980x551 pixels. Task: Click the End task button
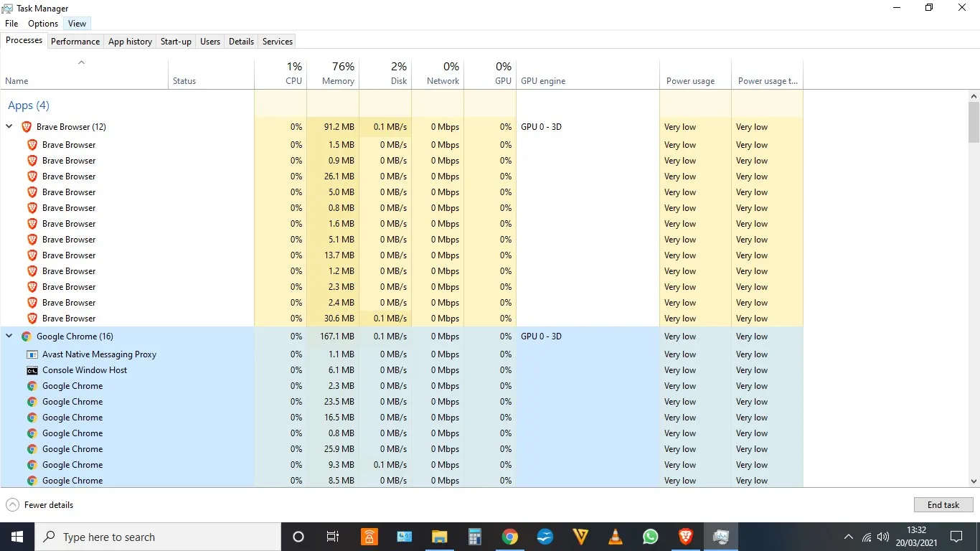click(943, 505)
